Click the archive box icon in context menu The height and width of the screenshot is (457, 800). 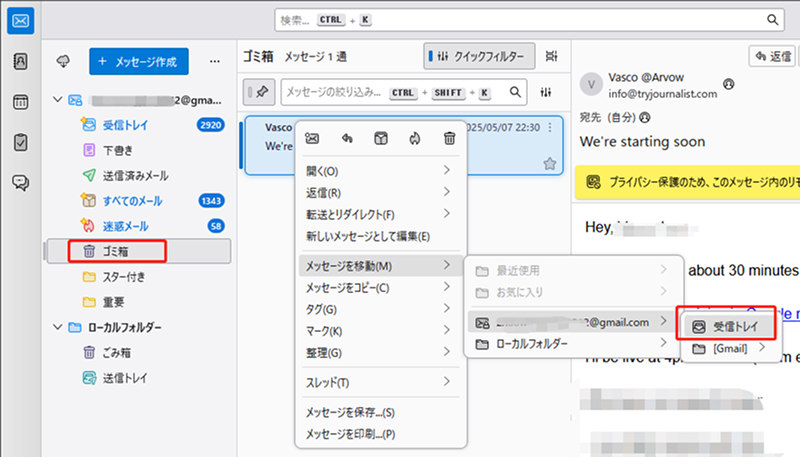[381, 138]
